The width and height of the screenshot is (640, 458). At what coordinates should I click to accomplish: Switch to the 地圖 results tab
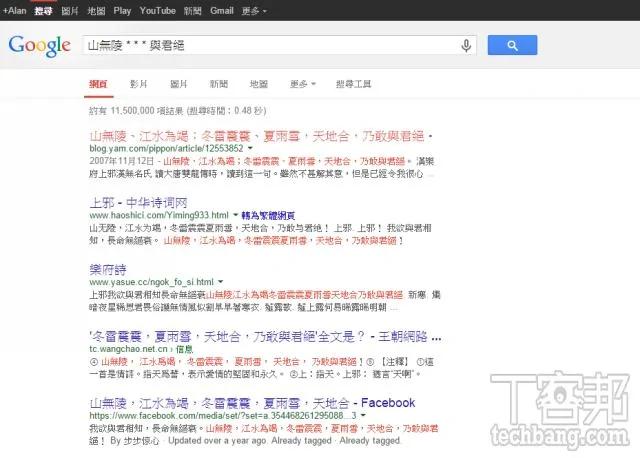click(259, 84)
